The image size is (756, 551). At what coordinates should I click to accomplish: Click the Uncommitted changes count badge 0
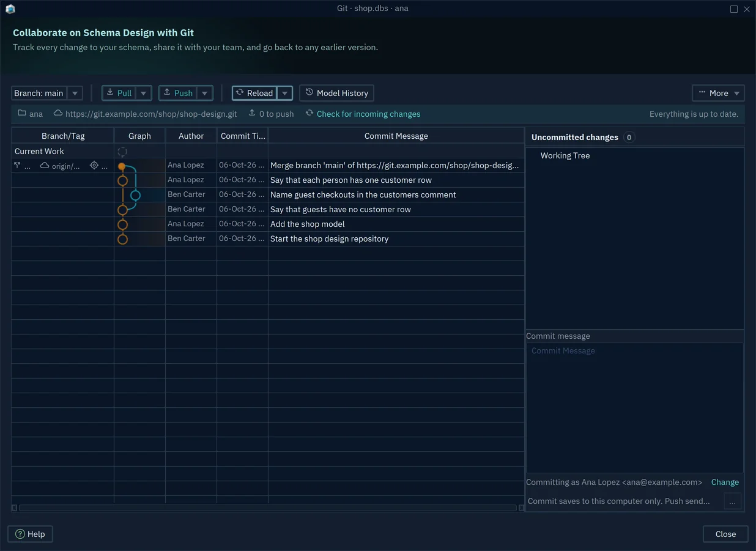(629, 137)
